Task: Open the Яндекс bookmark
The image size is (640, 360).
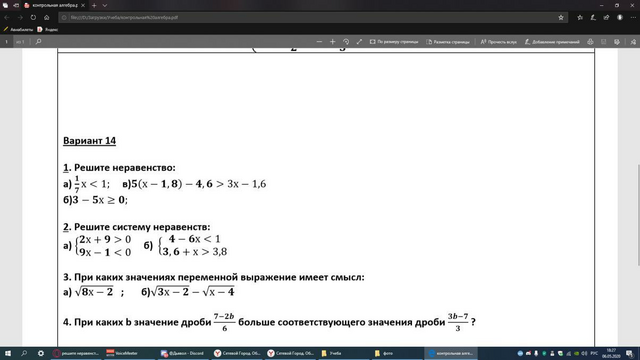Action: pos(47,29)
